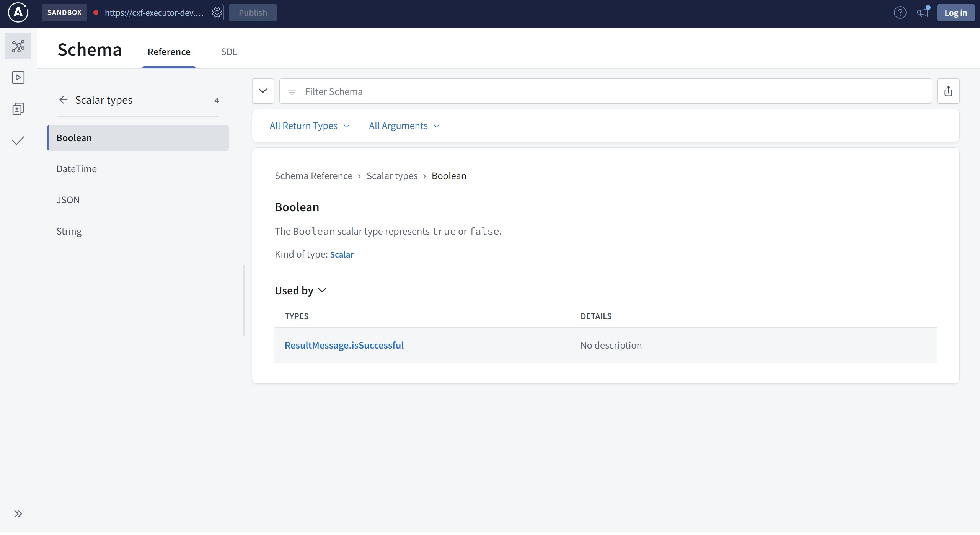Viewport: 980px width, 535px height.
Task: Click the share schema export icon
Action: (948, 91)
